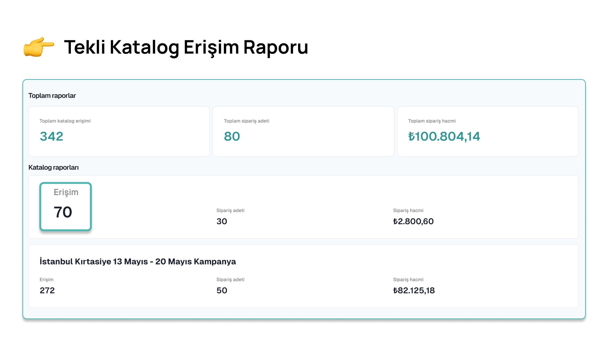Select the Toplam raporlar section heading

(x=52, y=96)
